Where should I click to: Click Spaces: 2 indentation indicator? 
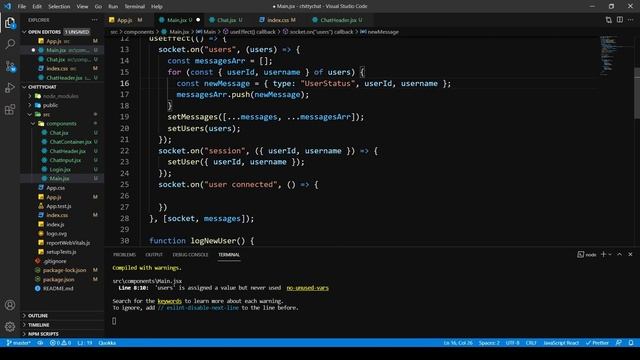click(x=489, y=343)
